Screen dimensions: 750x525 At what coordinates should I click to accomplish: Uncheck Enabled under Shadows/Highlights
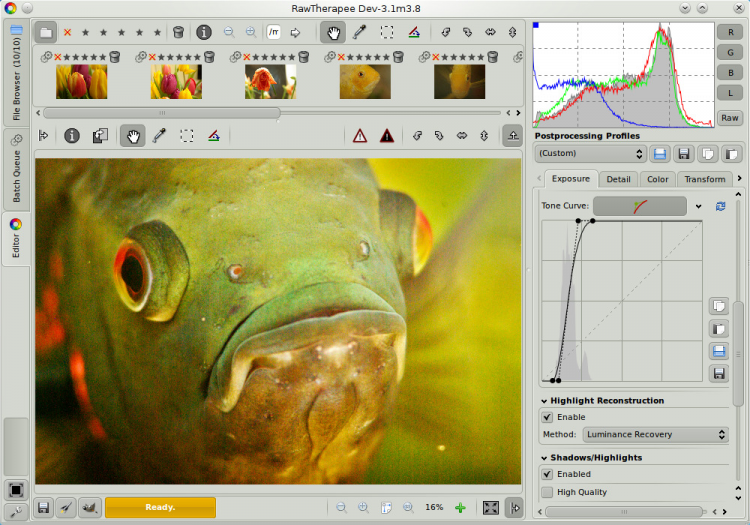pos(547,474)
